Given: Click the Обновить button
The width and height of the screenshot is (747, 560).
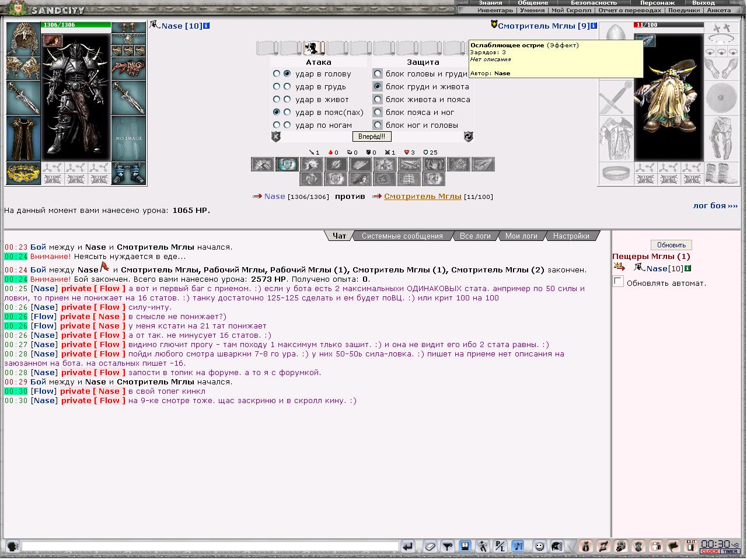Looking at the screenshot, I should pos(671,245).
